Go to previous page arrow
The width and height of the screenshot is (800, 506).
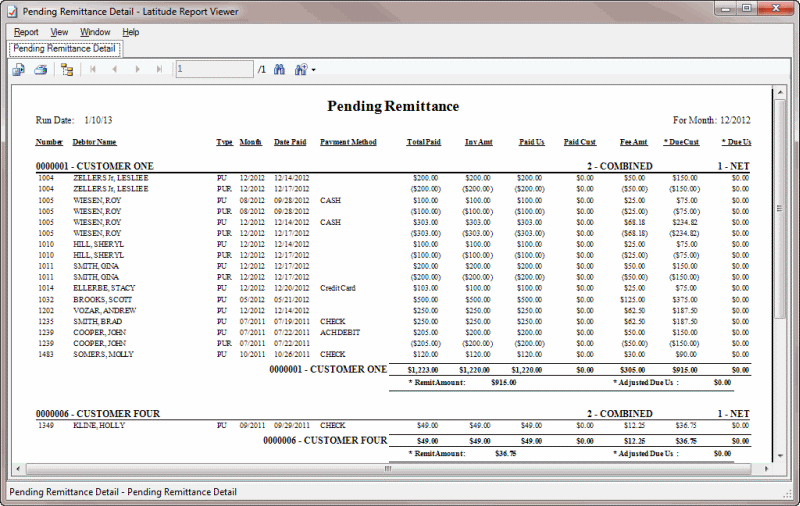(x=115, y=70)
